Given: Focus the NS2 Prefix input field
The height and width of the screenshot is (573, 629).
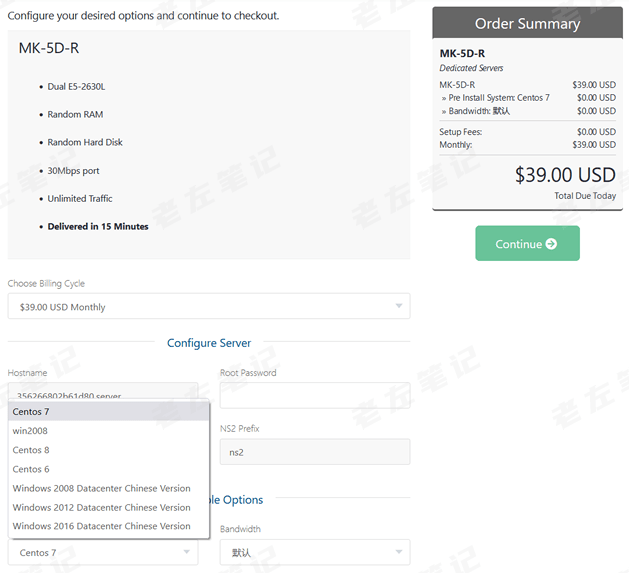Looking at the screenshot, I should 314,452.
